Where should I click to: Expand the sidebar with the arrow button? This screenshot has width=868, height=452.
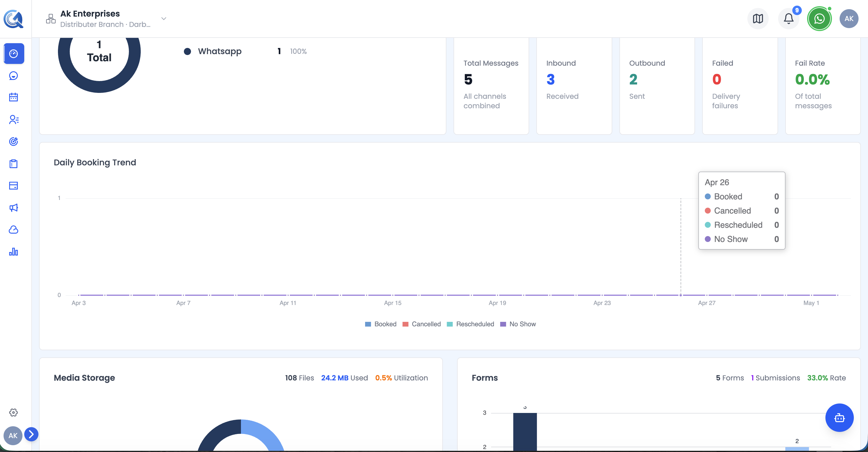click(x=31, y=434)
